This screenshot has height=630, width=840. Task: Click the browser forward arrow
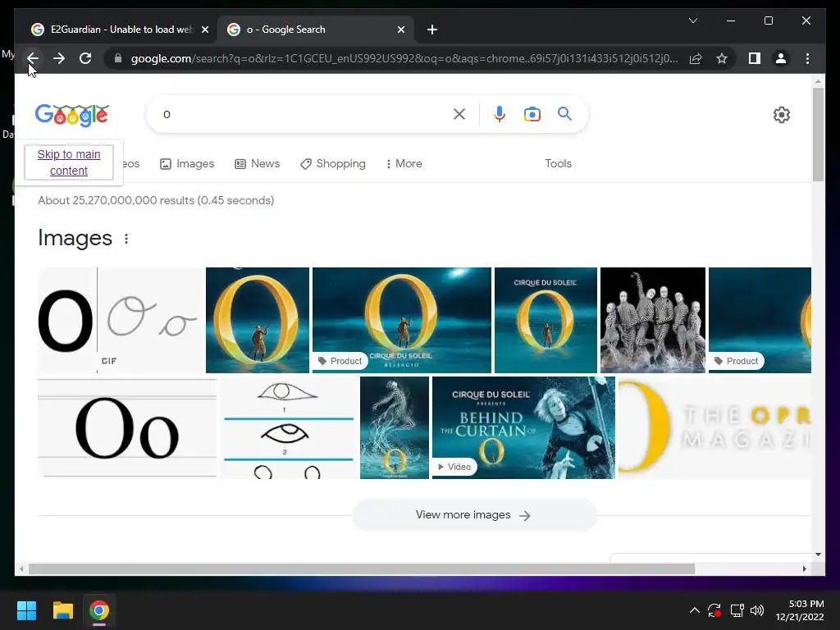[x=59, y=58]
